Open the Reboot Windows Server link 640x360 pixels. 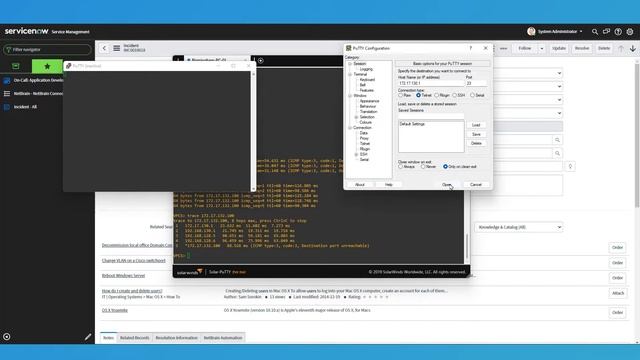tap(123, 276)
